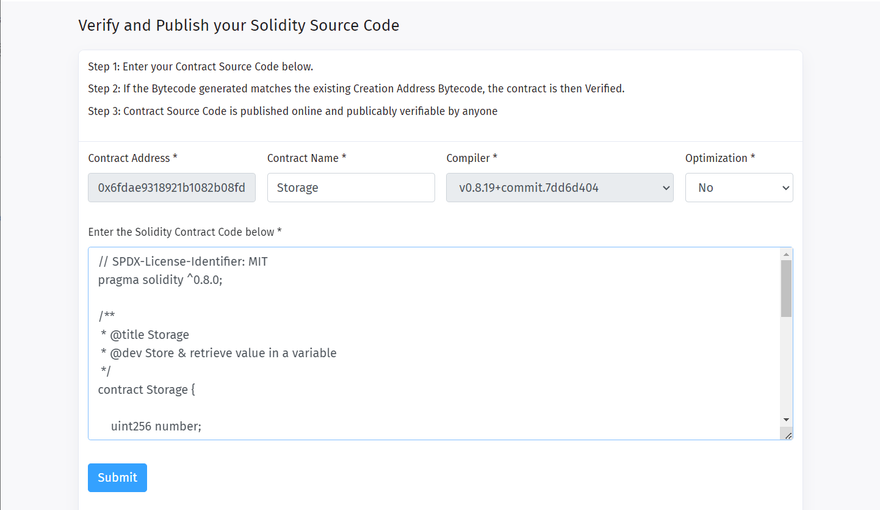
Task: Click 'Enter the Solidity Contract Code below' label
Action: (x=185, y=232)
